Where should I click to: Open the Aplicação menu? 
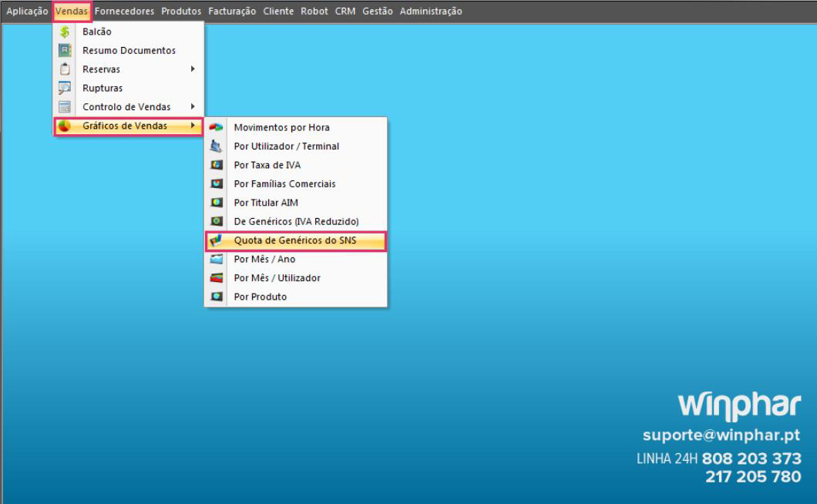point(27,11)
